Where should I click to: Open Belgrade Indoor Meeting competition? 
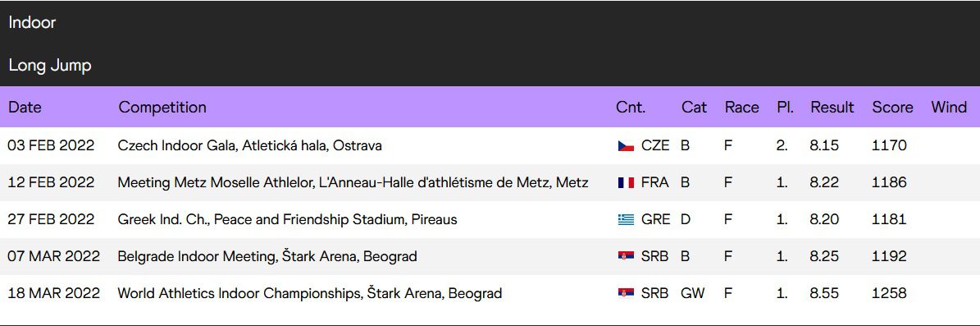tap(267, 256)
